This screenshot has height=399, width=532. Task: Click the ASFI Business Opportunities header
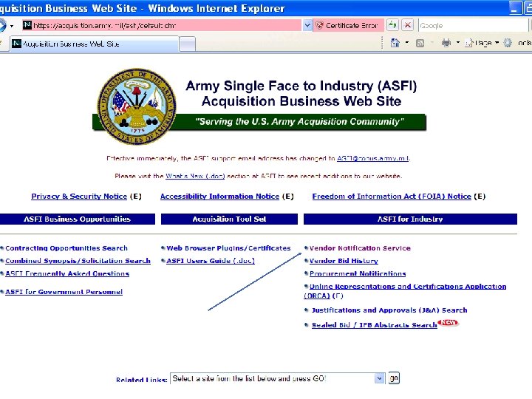[78, 219]
